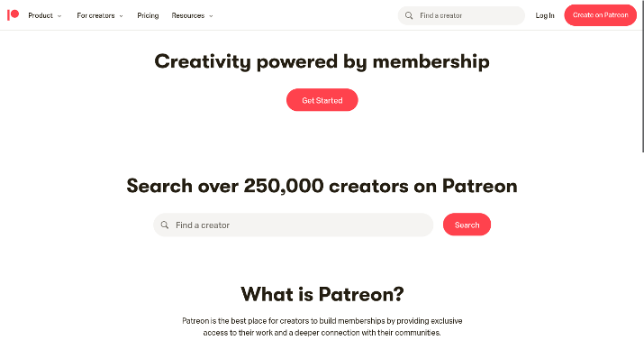
Task: Open the Resources menu
Action: (x=188, y=15)
